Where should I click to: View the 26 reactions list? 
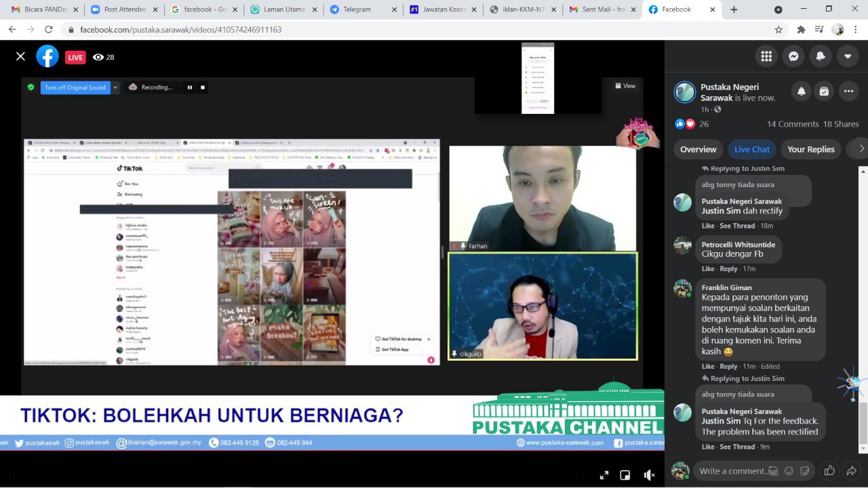(692, 124)
